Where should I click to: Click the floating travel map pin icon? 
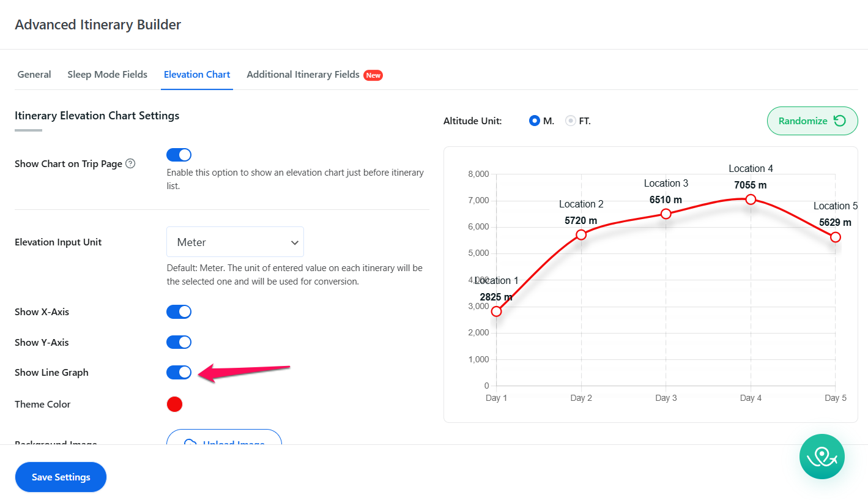coord(822,457)
